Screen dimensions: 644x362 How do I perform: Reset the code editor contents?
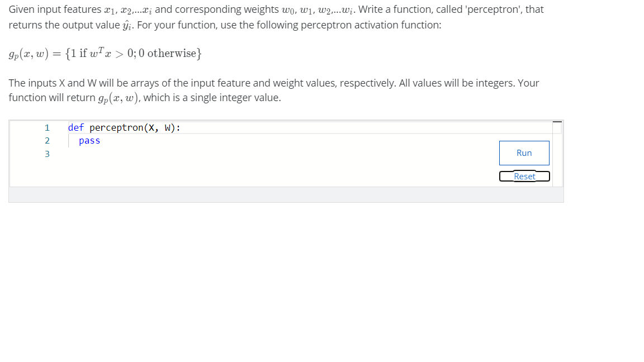(x=524, y=176)
